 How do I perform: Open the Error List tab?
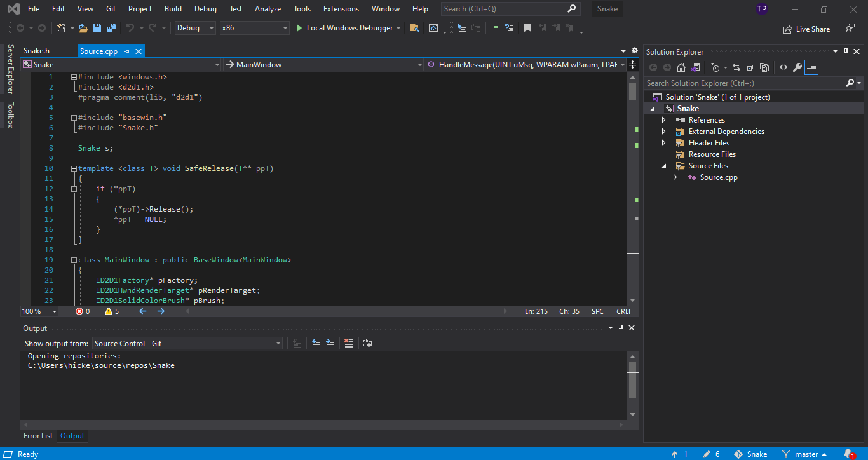point(38,436)
